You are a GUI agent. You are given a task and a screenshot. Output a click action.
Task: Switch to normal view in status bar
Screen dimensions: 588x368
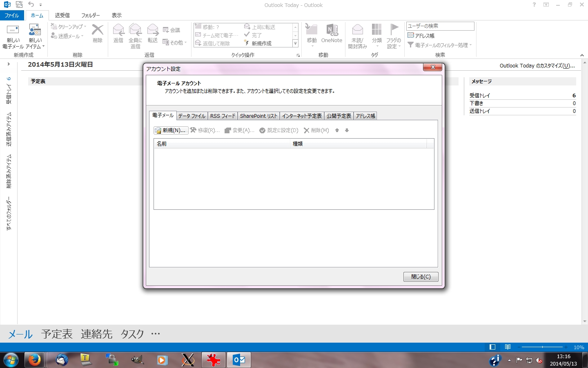click(x=492, y=347)
